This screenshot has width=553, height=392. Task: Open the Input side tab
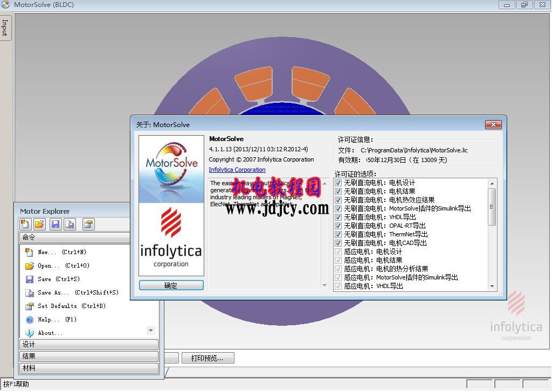(x=5, y=28)
